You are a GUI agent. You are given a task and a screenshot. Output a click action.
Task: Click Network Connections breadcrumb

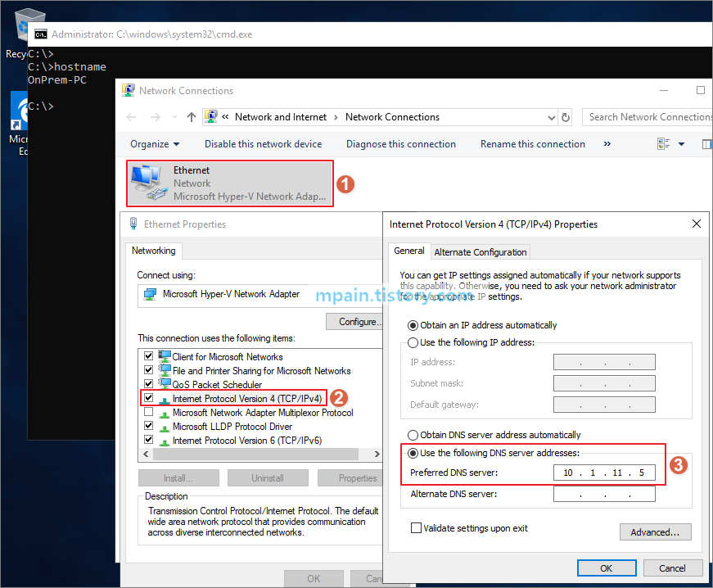pyautogui.click(x=392, y=117)
